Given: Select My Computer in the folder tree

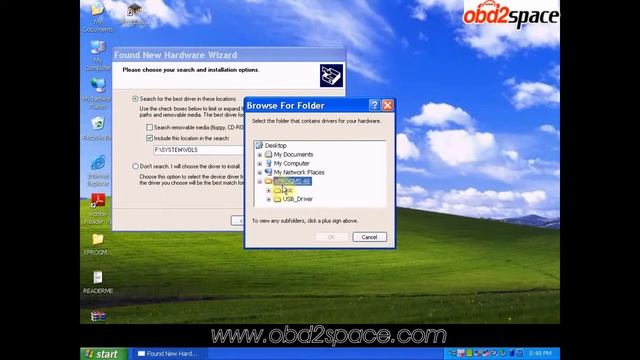Looking at the screenshot, I should 291,163.
